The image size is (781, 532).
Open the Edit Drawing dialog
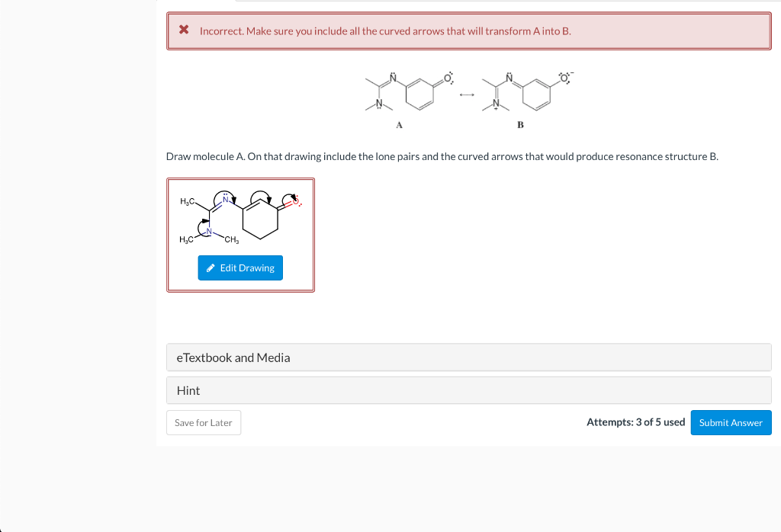click(240, 268)
